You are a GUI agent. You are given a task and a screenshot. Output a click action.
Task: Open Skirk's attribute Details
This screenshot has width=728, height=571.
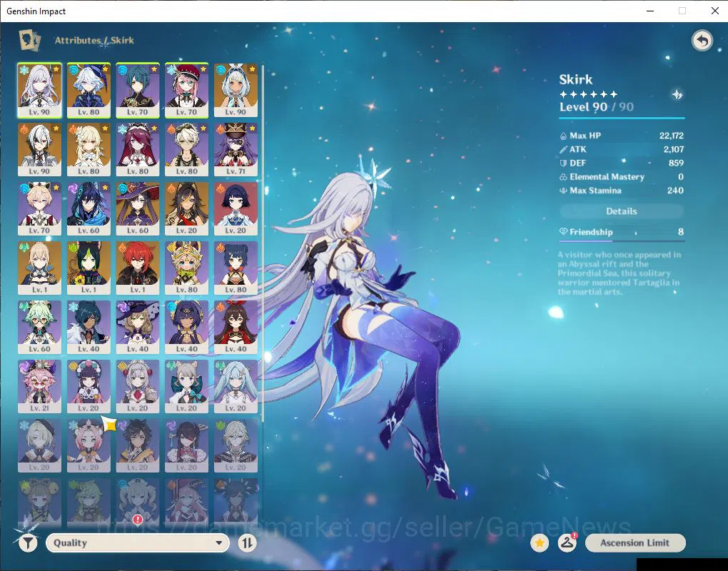click(621, 211)
